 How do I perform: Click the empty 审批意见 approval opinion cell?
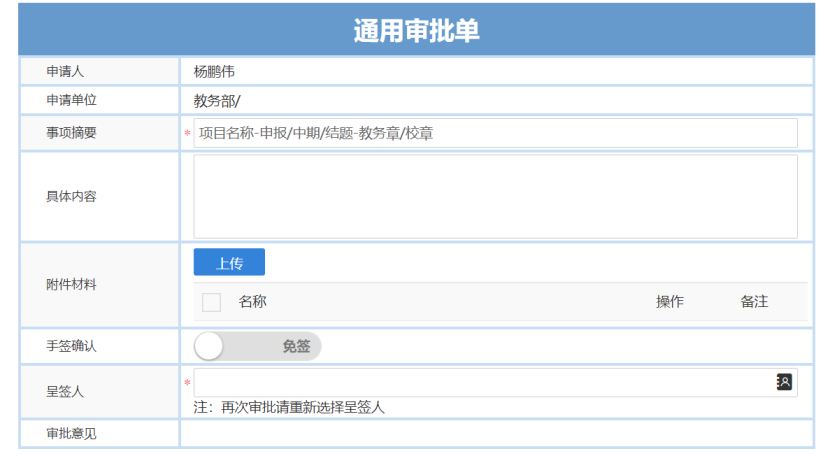coord(495,434)
